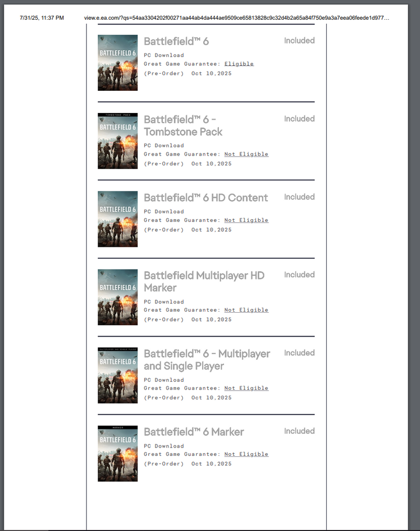Image resolution: width=420 pixels, height=531 pixels.
Task: Select the Battlefield 6 HD Content cover art
Action: (x=118, y=219)
